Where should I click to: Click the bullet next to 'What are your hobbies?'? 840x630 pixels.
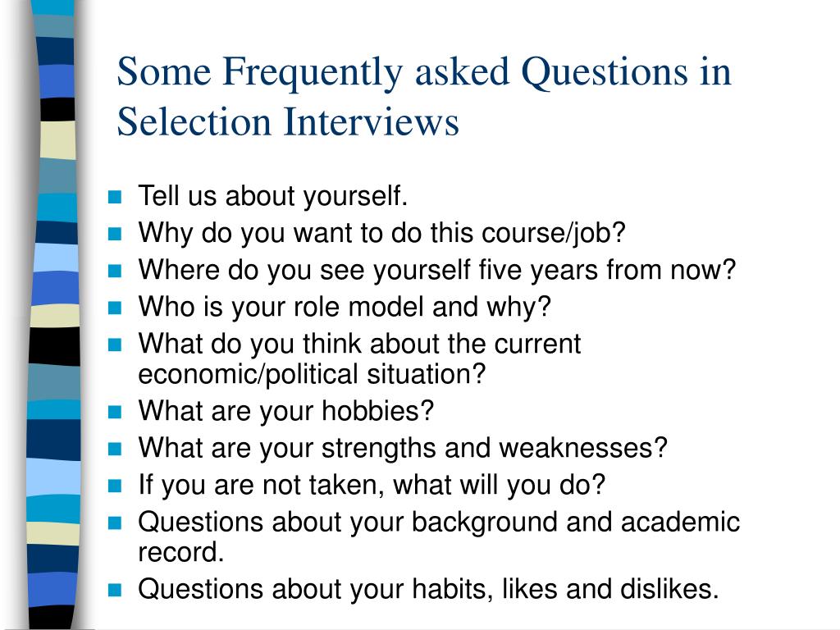(x=115, y=412)
